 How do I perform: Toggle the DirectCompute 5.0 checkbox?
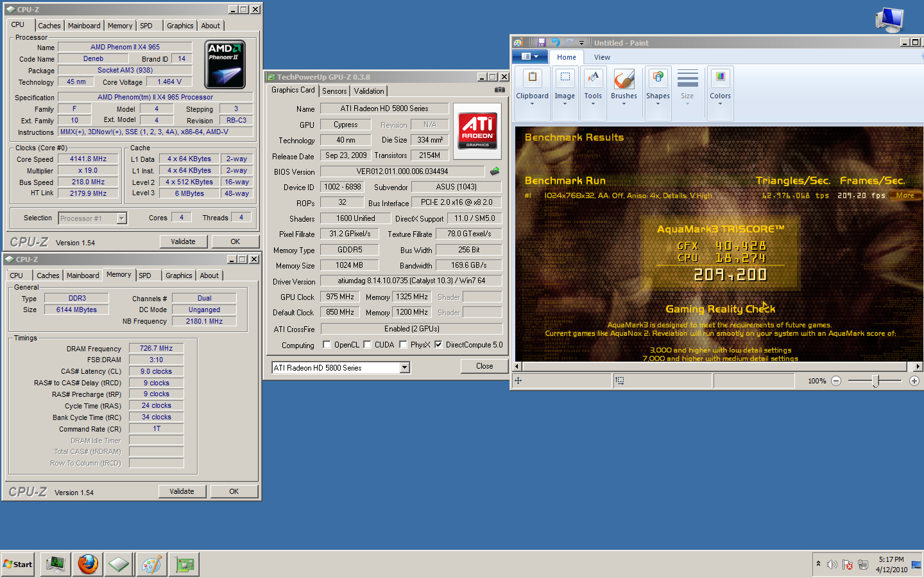[438, 345]
